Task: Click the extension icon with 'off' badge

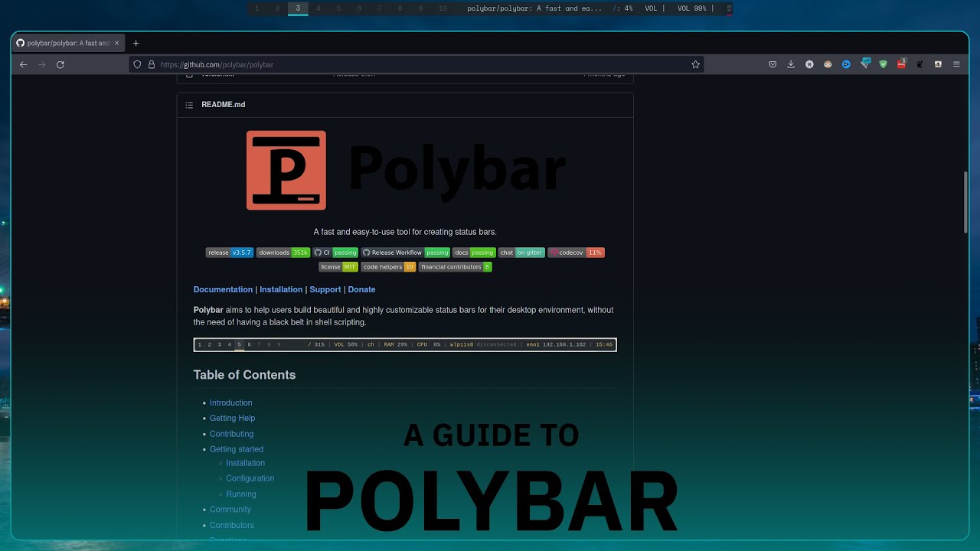Action: pos(864,64)
